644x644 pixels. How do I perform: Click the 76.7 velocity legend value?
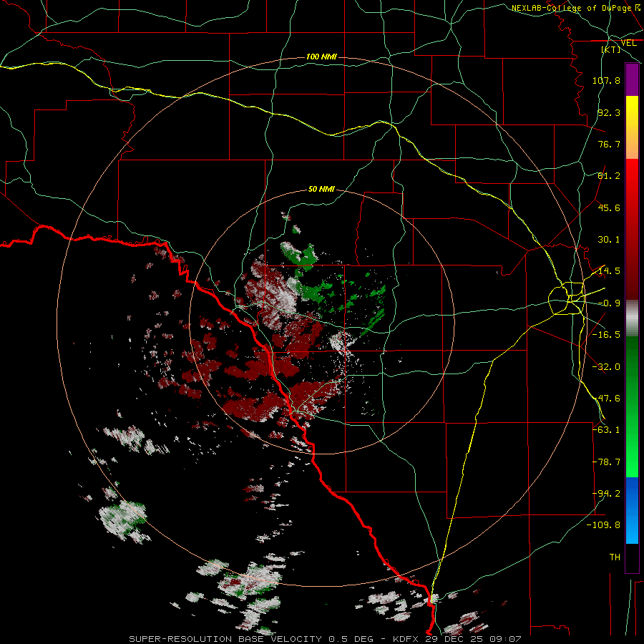[x=609, y=144]
